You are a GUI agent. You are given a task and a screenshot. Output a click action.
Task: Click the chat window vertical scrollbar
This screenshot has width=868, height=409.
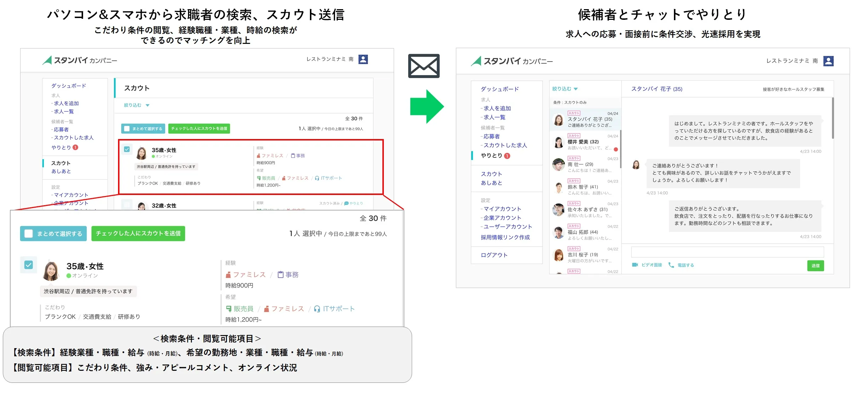[833, 119]
